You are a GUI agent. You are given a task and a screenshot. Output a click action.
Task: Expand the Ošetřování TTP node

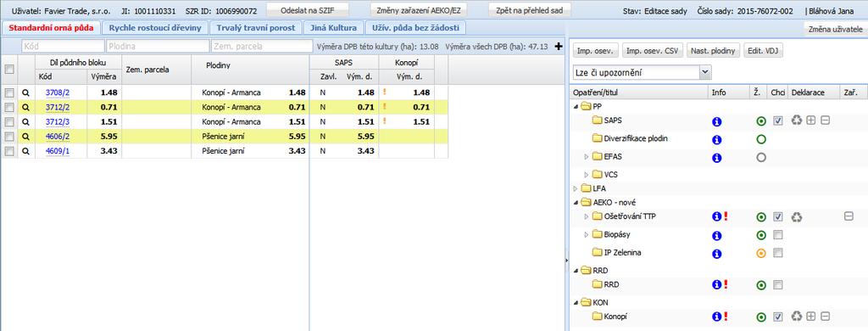pyautogui.click(x=587, y=216)
